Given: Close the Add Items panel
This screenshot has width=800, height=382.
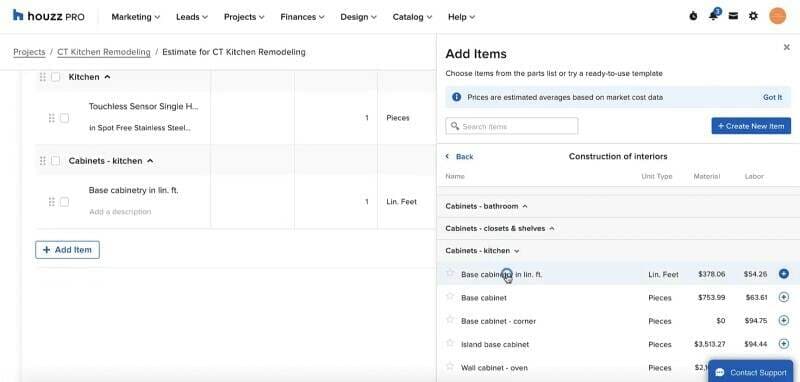Looking at the screenshot, I should point(786,47).
